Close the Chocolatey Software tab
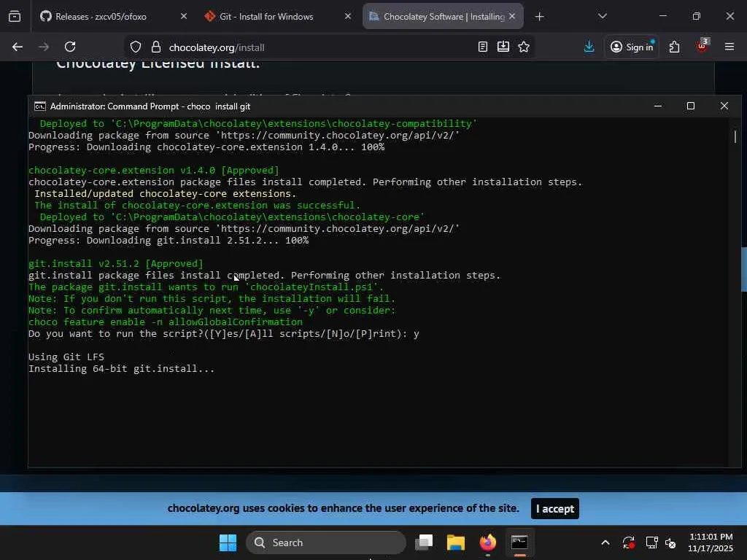The height and width of the screenshot is (560, 747). [512, 17]
